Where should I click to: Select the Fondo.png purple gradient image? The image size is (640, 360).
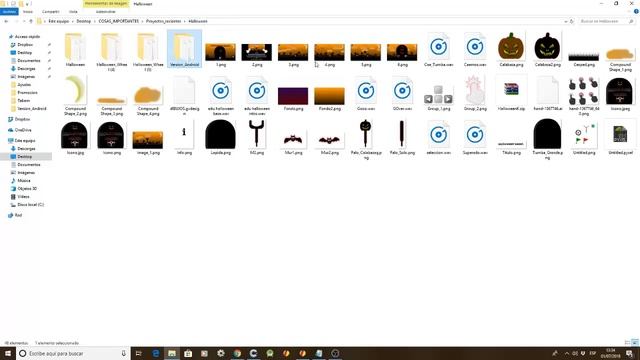(x=293, y=97)
